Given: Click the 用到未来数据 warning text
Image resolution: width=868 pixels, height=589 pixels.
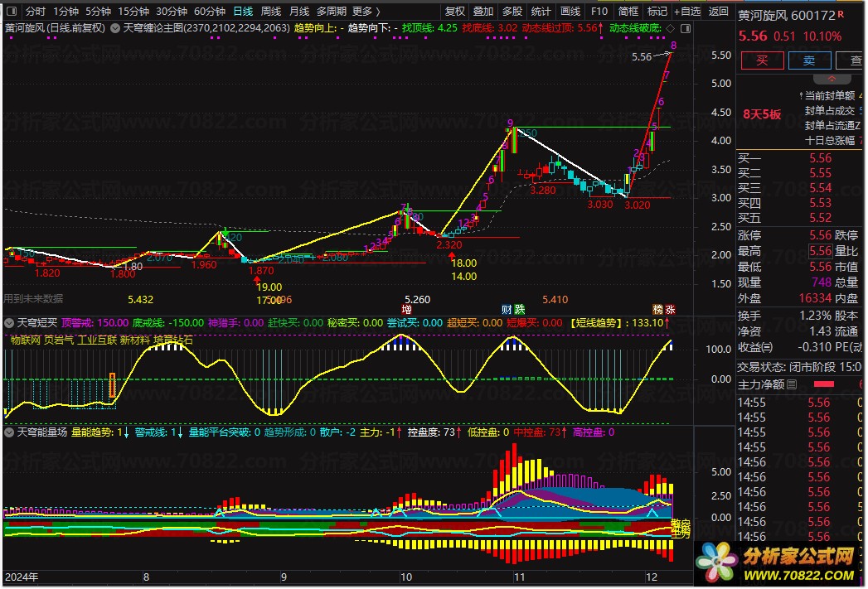Looking at the screenshot, I should [34, 299].
